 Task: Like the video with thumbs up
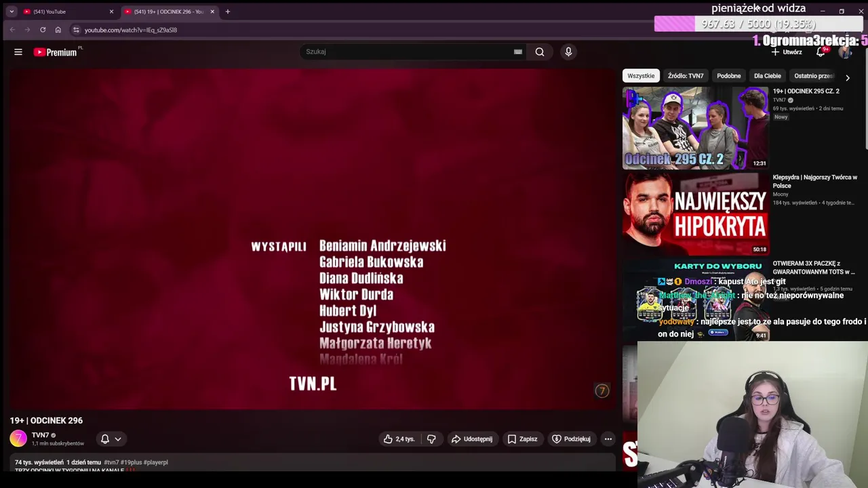[399, 439]
